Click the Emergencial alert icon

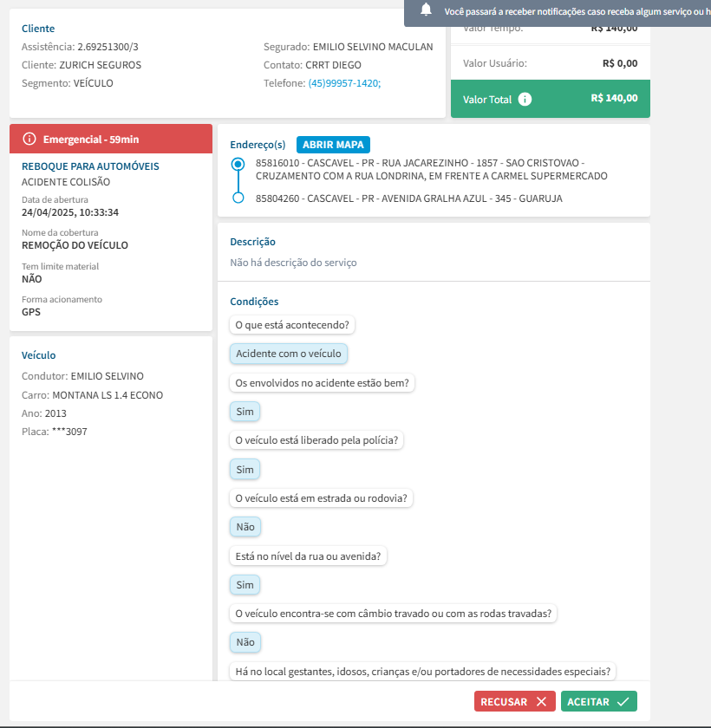[x=29, y=139]
